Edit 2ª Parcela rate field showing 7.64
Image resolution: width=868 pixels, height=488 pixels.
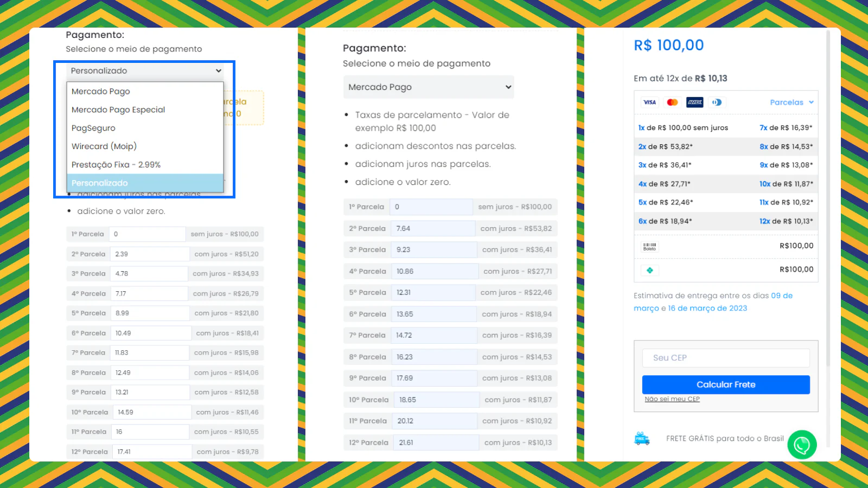pyautogui.click(x=433, y=229)
